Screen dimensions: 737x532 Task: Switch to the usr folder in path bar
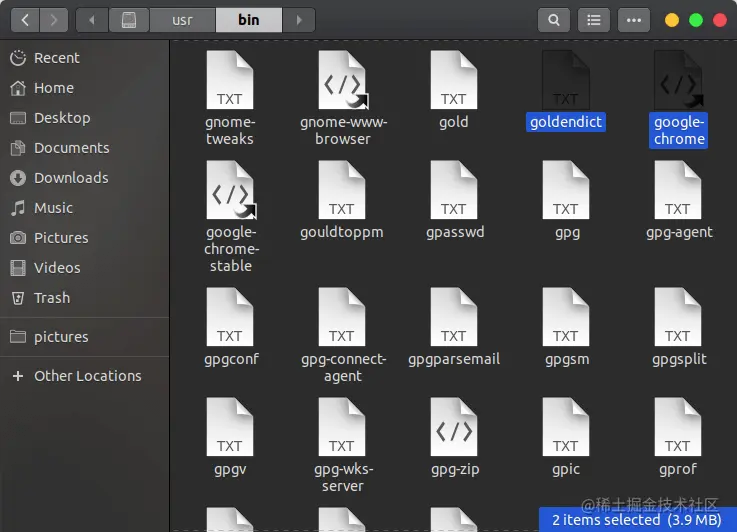coord(182,20)
